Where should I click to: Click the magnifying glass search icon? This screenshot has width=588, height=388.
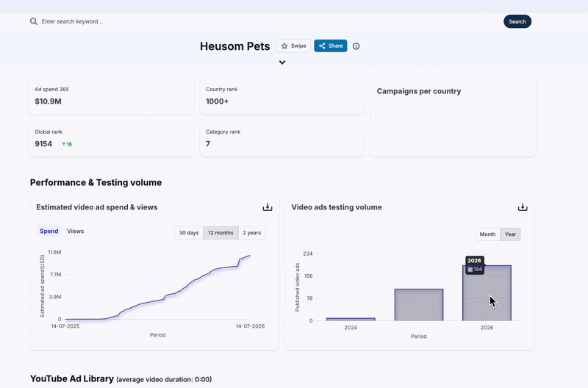(x=34, y=21)
